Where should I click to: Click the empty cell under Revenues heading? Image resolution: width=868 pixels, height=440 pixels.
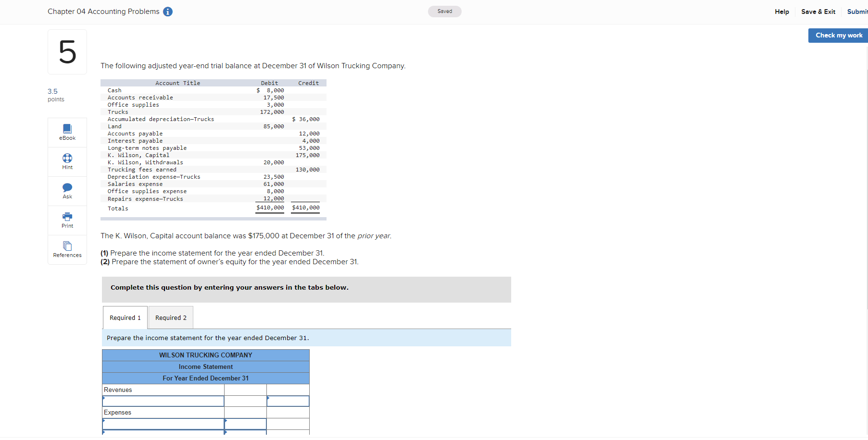245,390
